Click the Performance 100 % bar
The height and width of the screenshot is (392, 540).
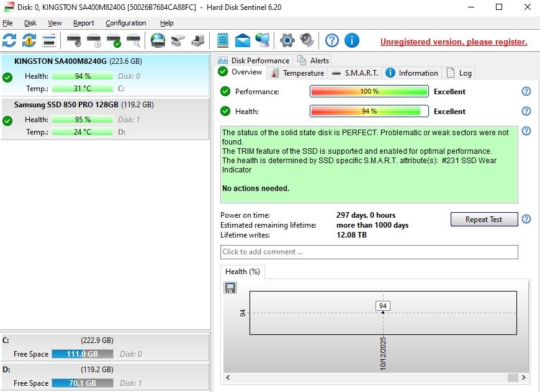coord(369,92)
